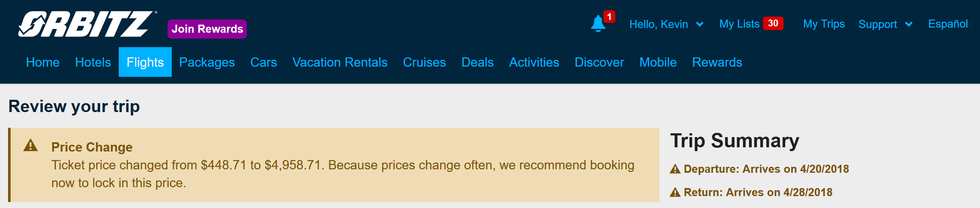Click the Join Rewards button
This screenshot has height=208, width=980.
pyautogui.click(x=207, y=29)
